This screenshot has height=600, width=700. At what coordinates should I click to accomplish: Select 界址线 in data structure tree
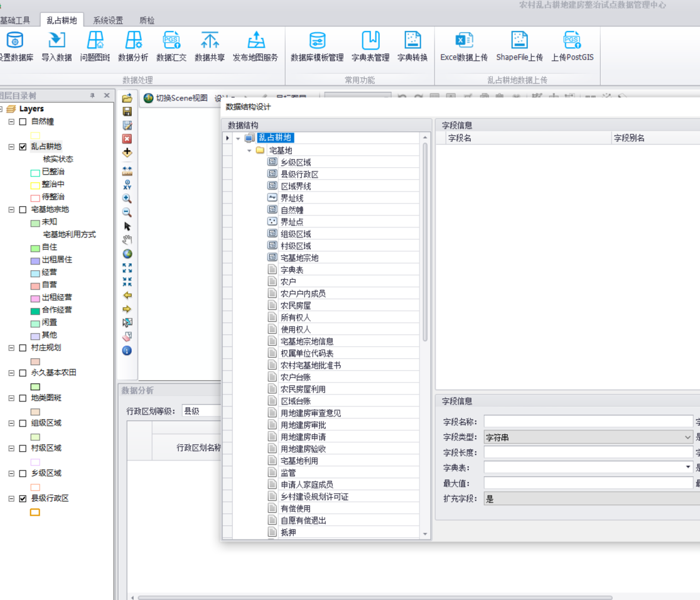pyautogui.click(x=292, y=198)
